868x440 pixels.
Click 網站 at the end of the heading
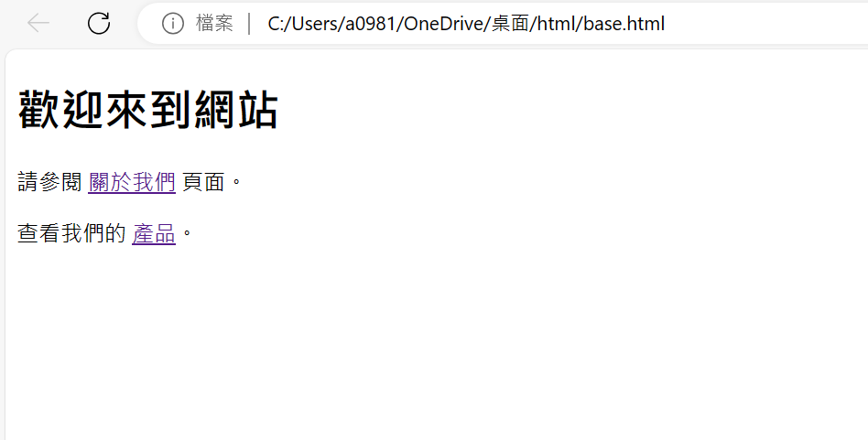click(235, 111)
